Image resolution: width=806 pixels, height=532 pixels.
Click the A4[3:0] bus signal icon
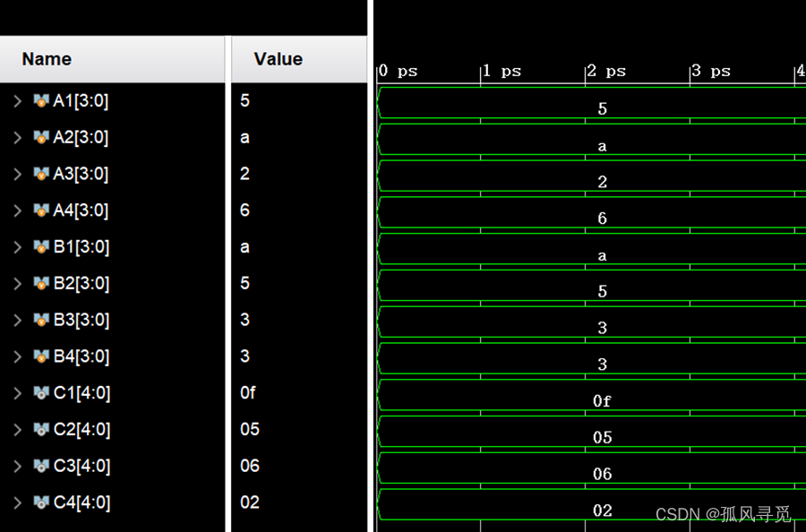pyautogui.click(x=41, y=210)
